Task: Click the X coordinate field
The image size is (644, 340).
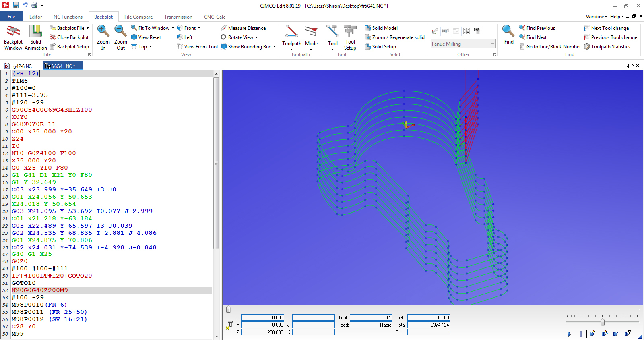Action: coord(263,317)
